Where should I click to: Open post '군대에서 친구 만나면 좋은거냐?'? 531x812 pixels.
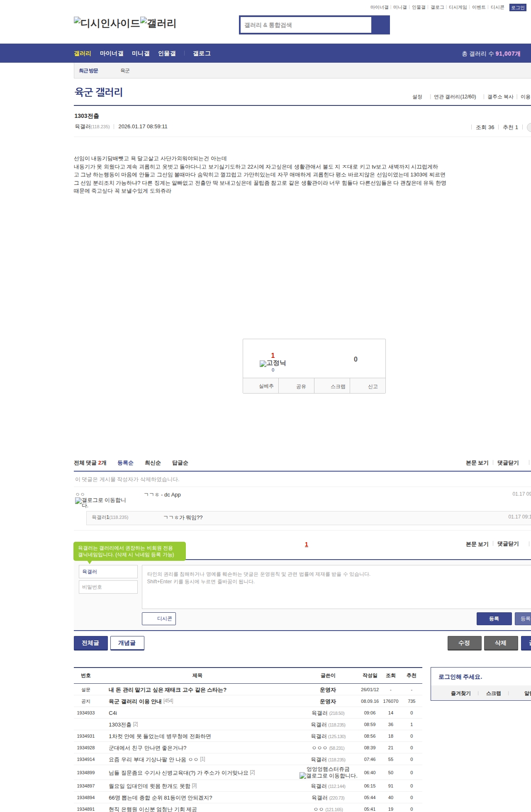147,748
